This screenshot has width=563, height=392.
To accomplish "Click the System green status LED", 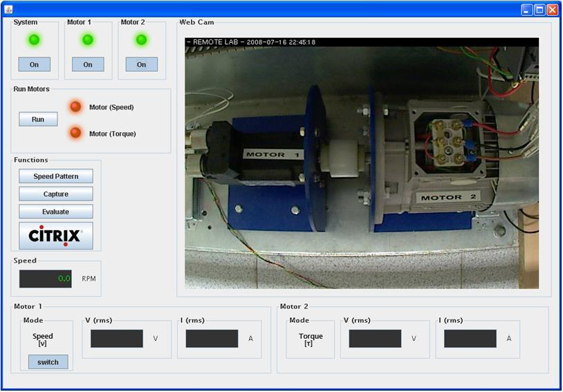I will pos(34,40).
